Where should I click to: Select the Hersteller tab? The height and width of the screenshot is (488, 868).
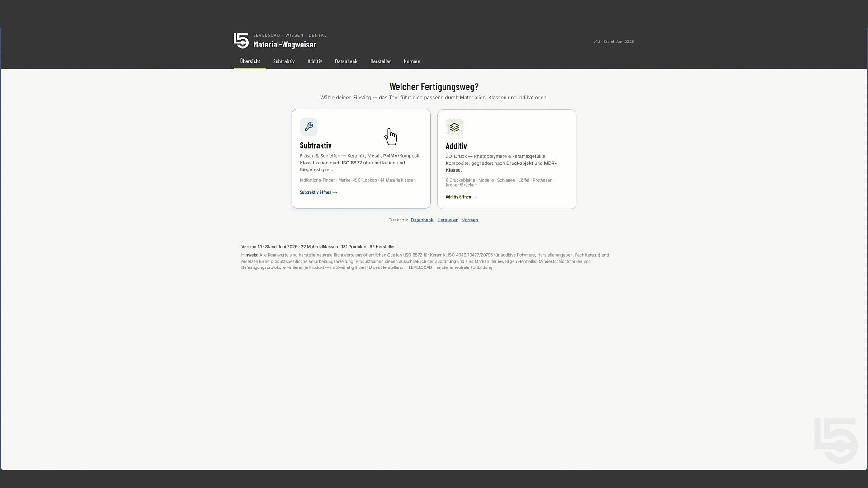tap(380, 61)
